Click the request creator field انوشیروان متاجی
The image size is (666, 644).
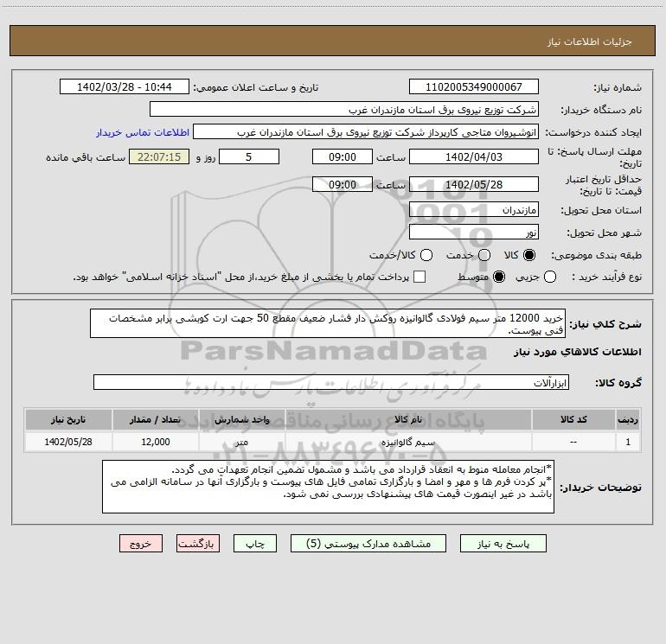[x=366, y=131]
